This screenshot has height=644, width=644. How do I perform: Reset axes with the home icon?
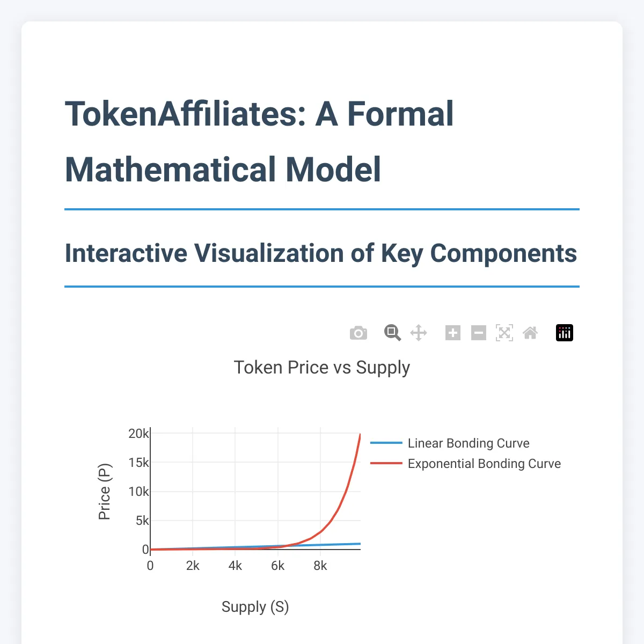tap(530, 333)
